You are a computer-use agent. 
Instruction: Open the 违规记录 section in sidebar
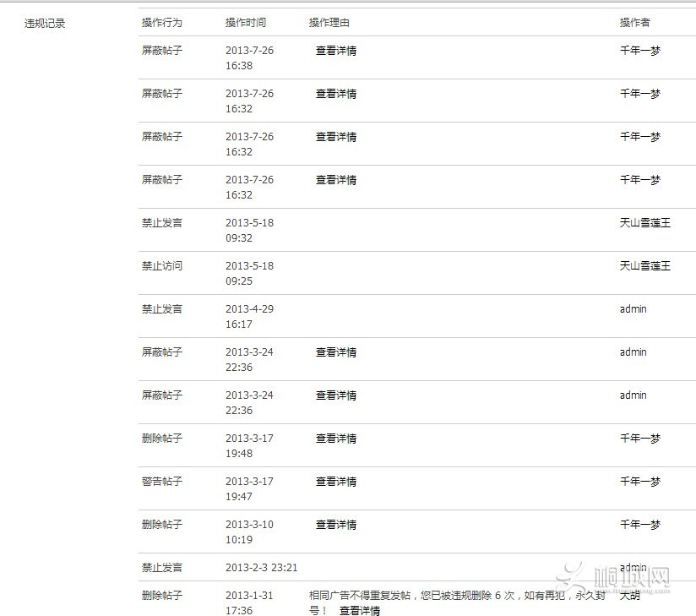click(45, 24)
